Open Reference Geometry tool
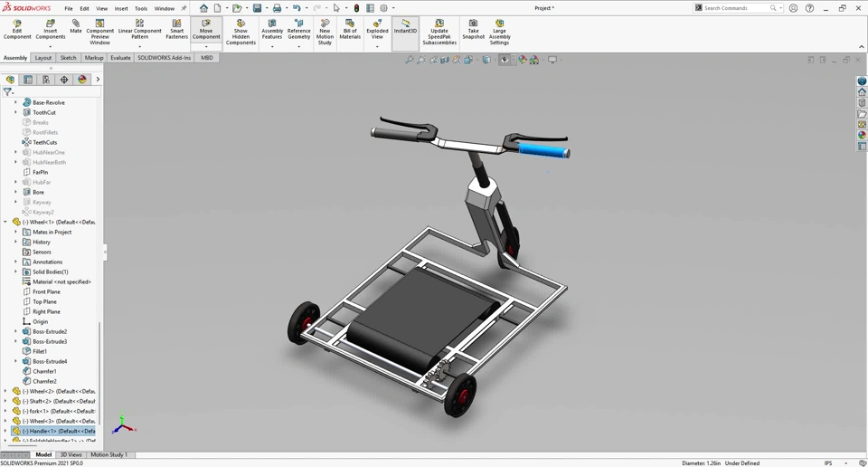This screenshot has height=467, width=868. [299, 30]
